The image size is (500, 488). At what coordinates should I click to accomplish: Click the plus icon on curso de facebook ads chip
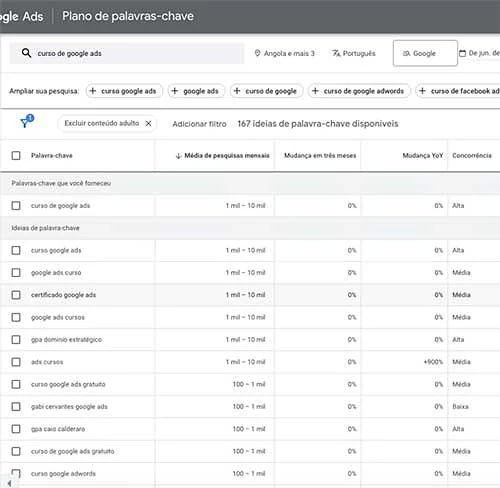tap(422, 91)
